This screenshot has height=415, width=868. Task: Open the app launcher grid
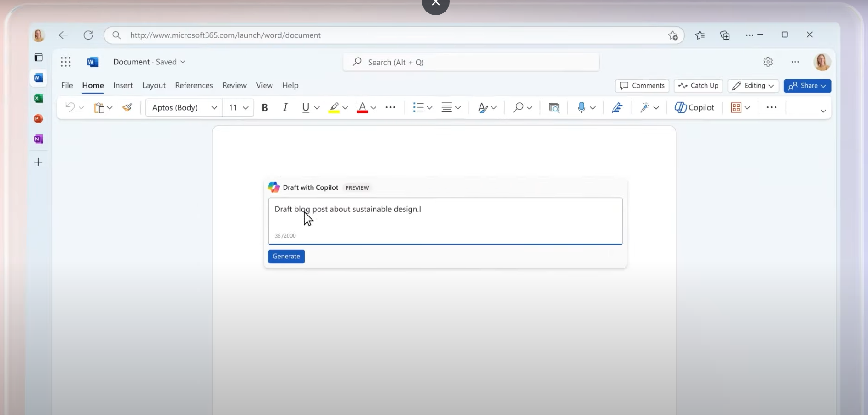[66, 62]
